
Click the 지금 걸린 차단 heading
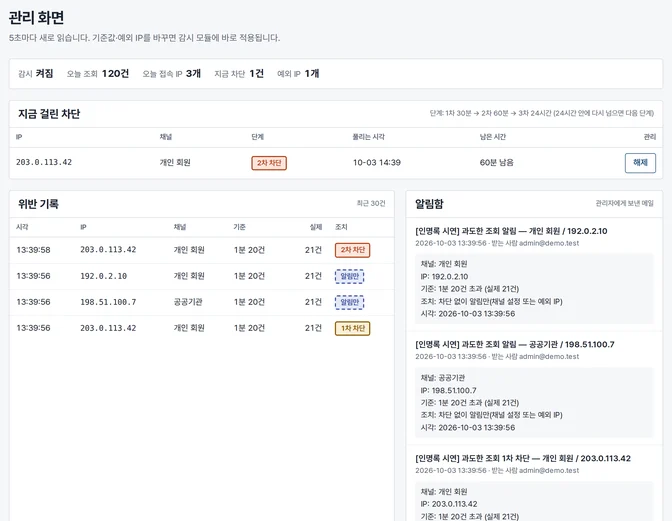(x=49, y=114)
